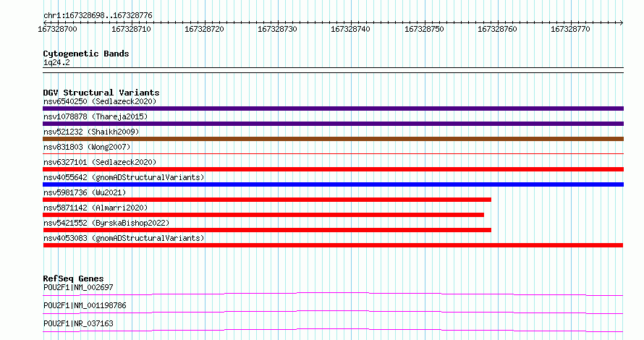Click the nsv831803 (Wong2007) label

[x=87, y=147]
